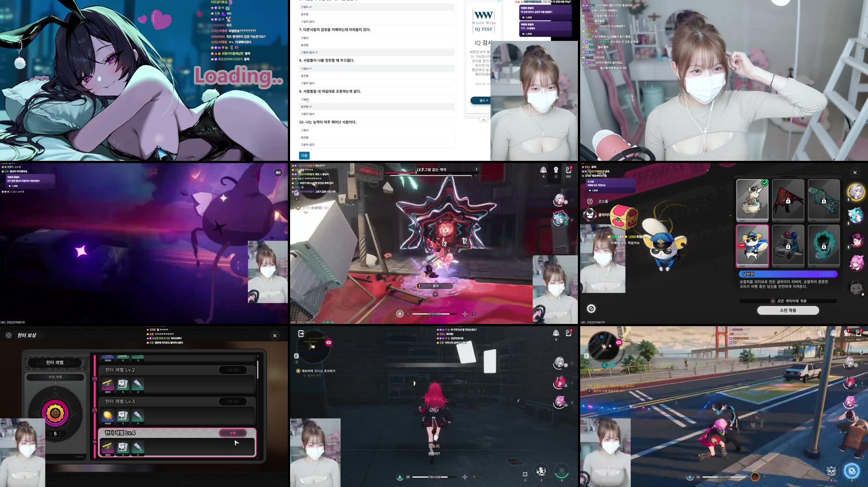Select checked '그렇다' under question 8

[376, 69]
